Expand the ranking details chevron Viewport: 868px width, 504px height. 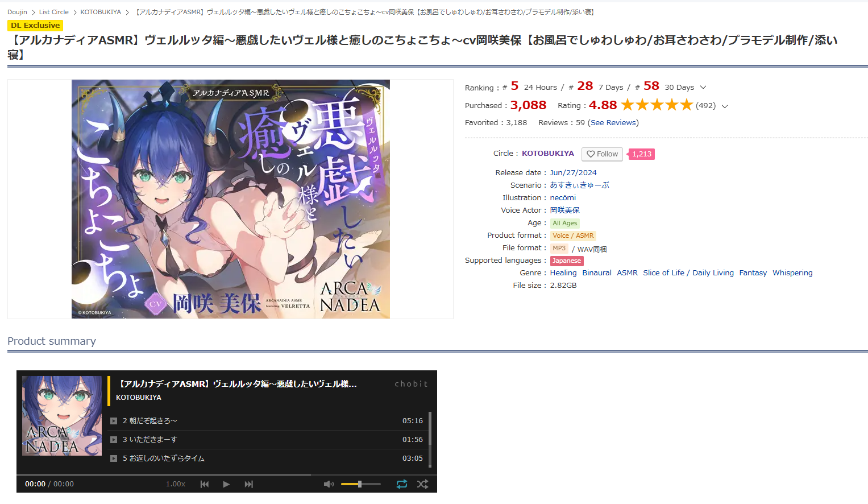pos(703,88)
